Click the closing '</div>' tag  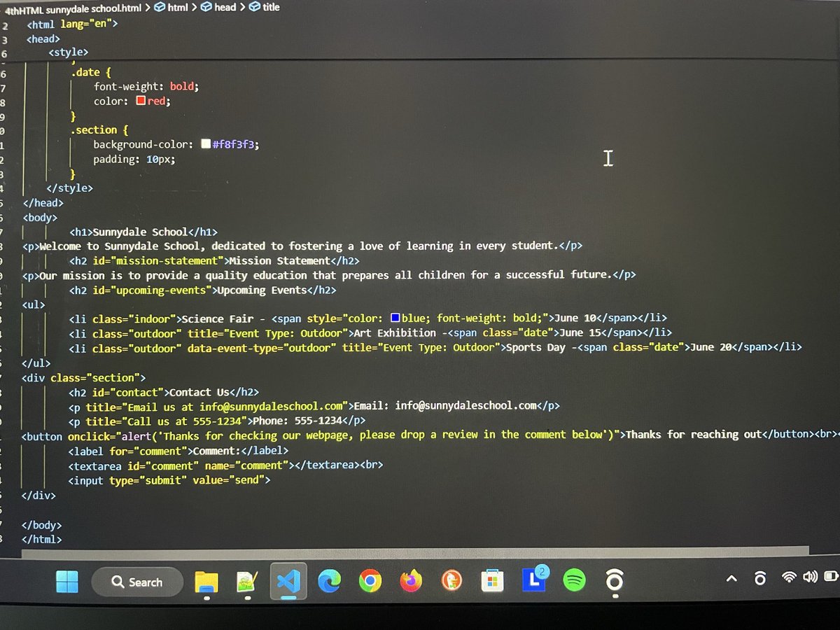click(x=39, y=495)
